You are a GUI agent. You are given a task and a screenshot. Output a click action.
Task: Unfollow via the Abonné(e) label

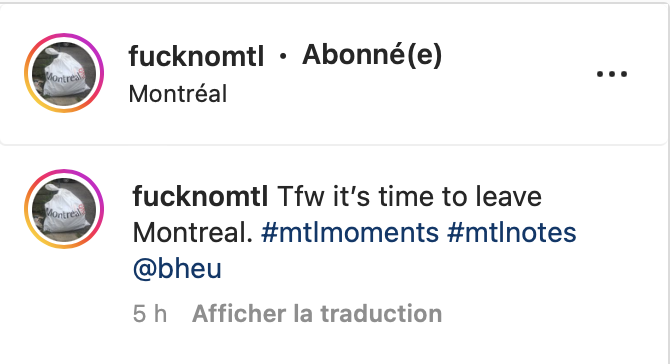click(372, 56)
